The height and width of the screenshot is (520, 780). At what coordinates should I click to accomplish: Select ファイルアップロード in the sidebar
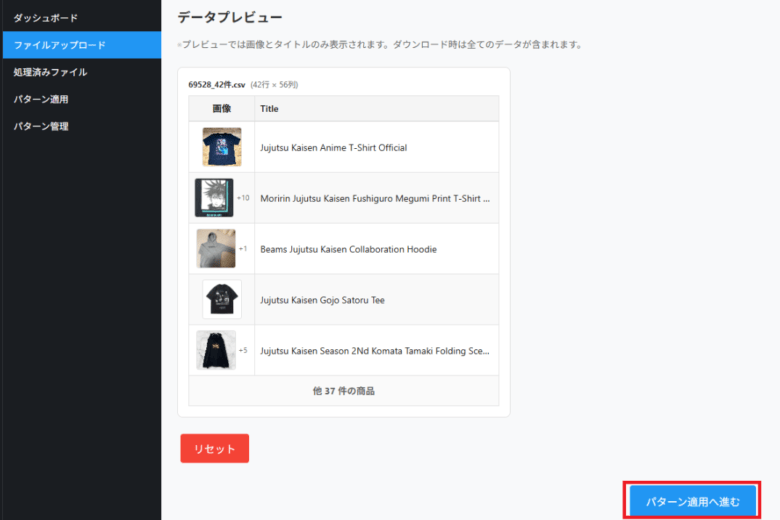pyautogui.click(x=59, y=45)
